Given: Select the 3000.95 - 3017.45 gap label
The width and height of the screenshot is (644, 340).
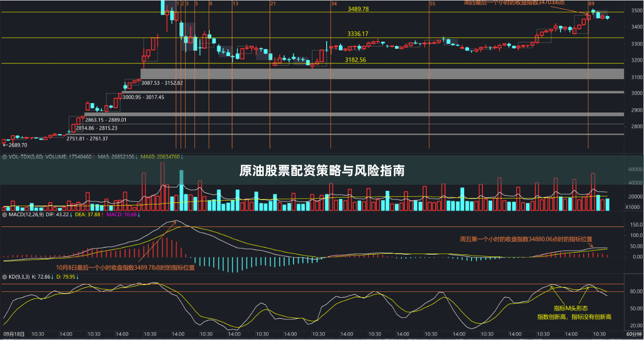Looking at the screenshot, I should [143, 97].
